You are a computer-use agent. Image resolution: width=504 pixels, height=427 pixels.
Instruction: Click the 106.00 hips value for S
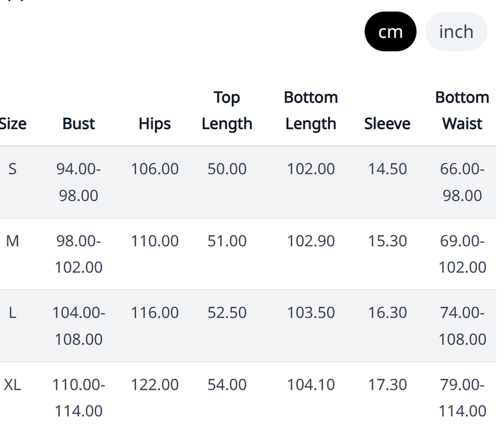point(155,169)
